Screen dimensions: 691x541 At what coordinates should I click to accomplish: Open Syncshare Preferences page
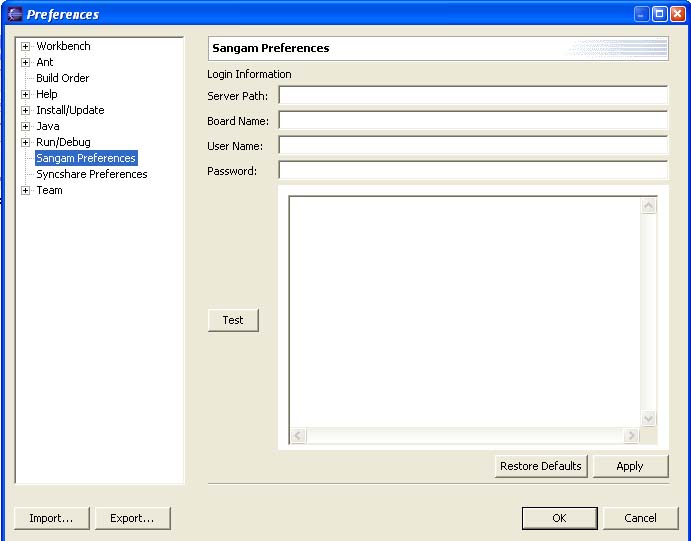pyautogui.click(x=92, y=174)
